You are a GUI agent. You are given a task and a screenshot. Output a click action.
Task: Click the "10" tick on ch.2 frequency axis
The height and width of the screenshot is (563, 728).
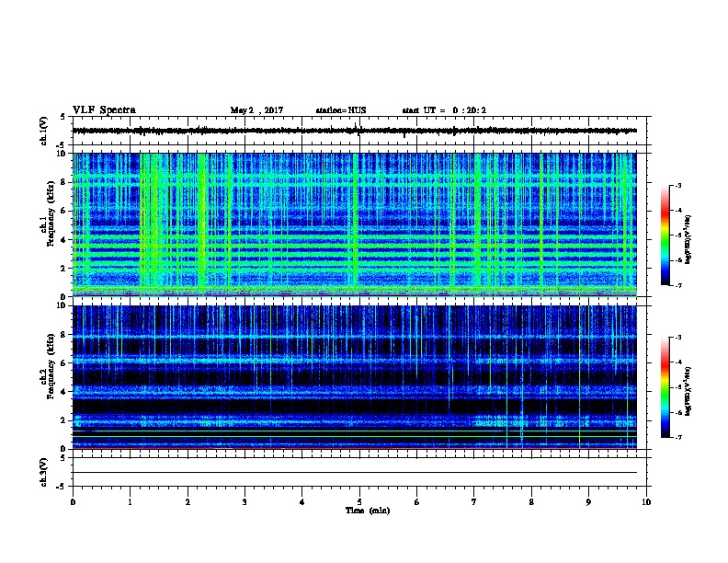62,305
